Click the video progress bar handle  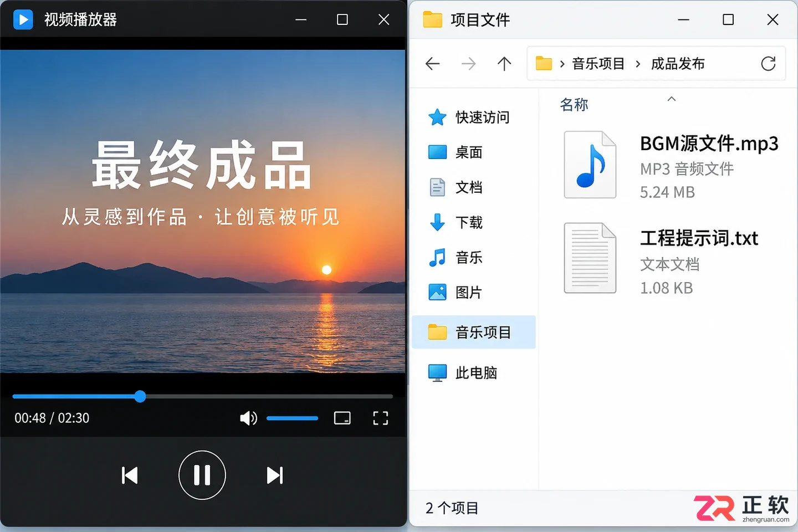pos(140,396)
